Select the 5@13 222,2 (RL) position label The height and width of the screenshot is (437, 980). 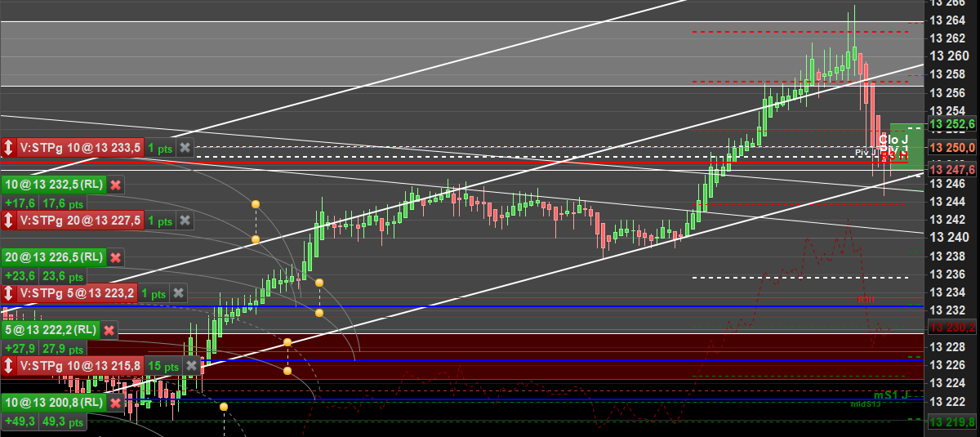coord(51,330)
